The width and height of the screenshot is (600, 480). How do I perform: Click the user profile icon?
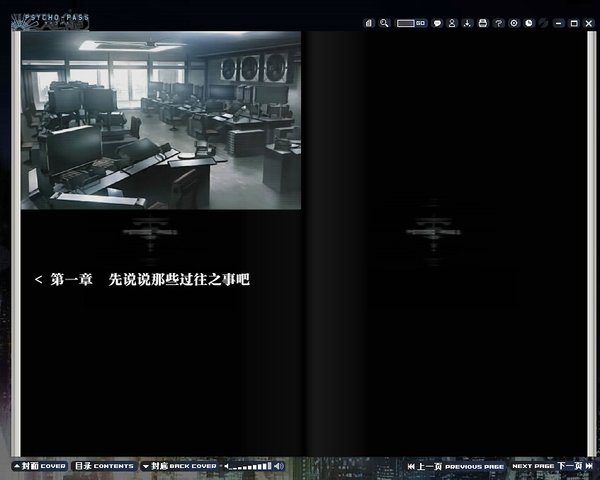tap(452, 23)
